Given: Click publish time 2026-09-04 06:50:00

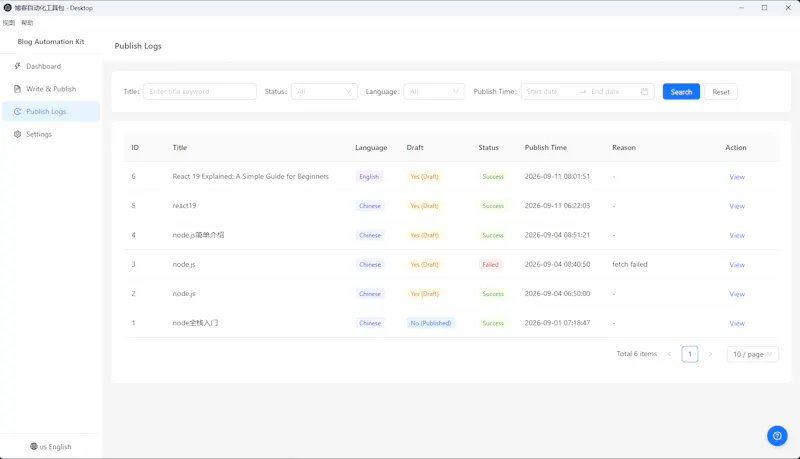Looking at the screenshot, I should [x=557, y=294].
